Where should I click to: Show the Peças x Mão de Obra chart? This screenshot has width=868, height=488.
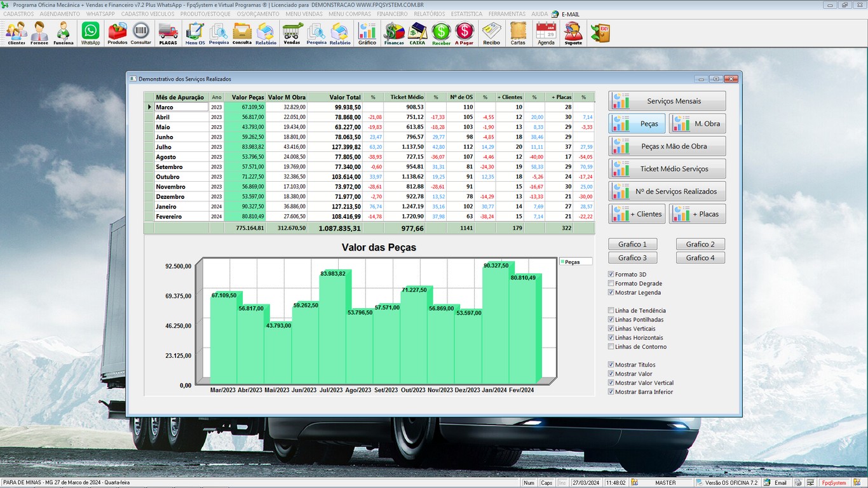click(x=667, y=146)
